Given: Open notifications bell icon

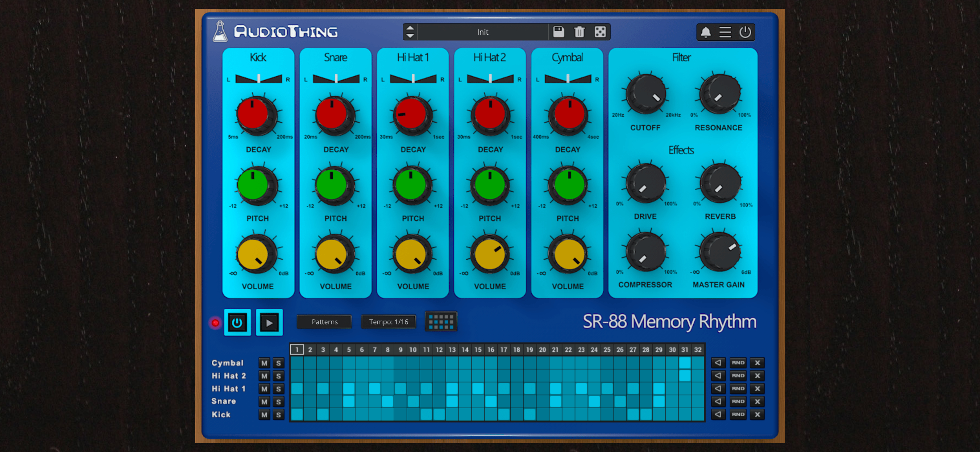Looking at the screenshot, I should point(706,32).
